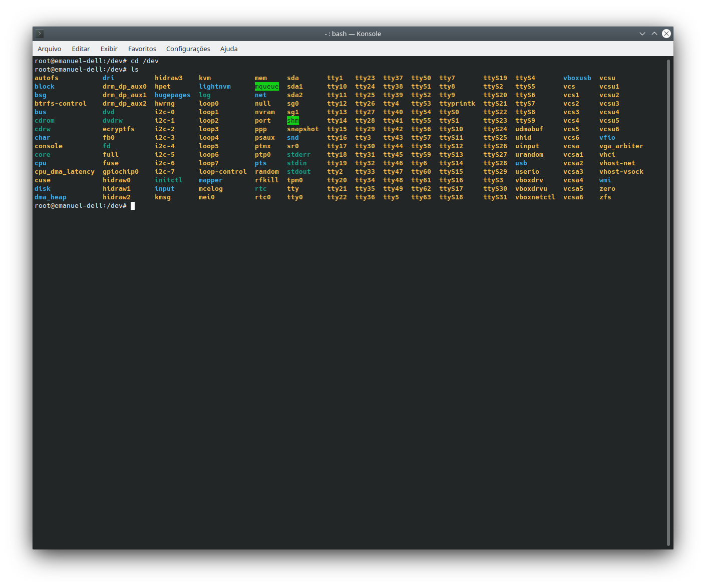Select the btrfs-control entry
The height and width of the screenshot is (588, 706).
coord(61,104)
